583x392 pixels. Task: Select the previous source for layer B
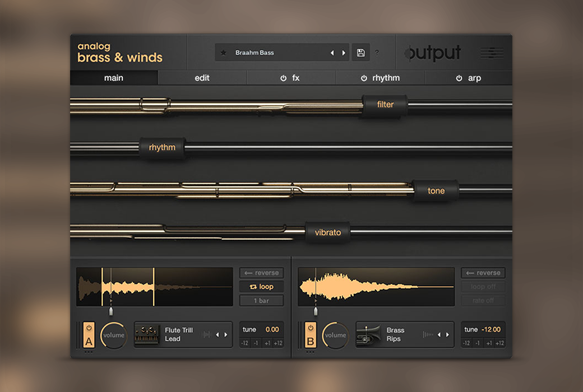[x=439, y=335]
